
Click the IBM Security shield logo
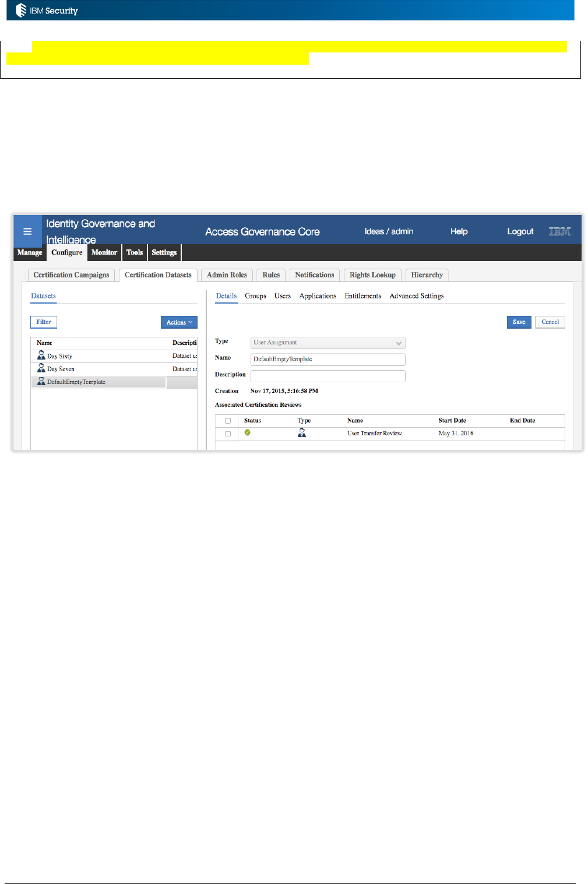[x=21, y=10]
